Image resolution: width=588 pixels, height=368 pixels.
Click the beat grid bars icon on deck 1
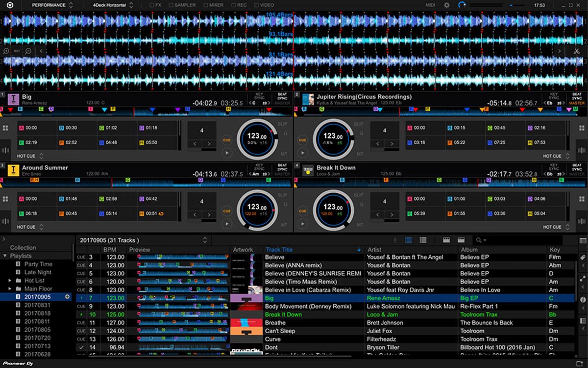(x=5, y=150)
